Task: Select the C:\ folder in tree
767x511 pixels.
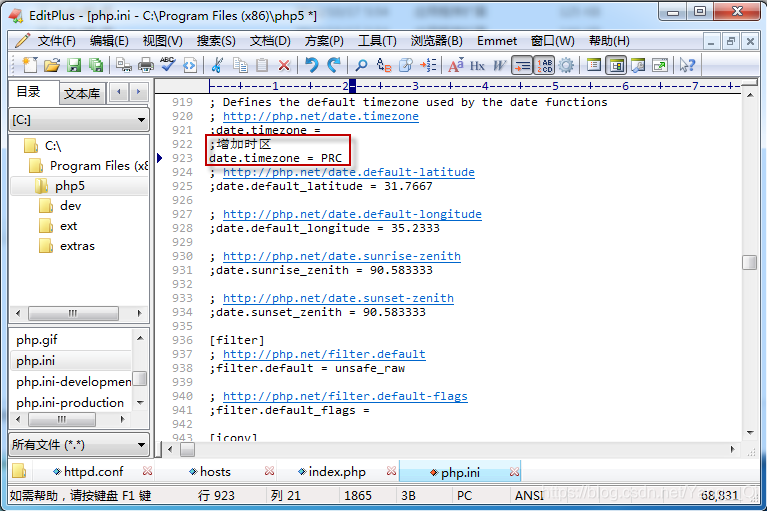Action: 43,146
